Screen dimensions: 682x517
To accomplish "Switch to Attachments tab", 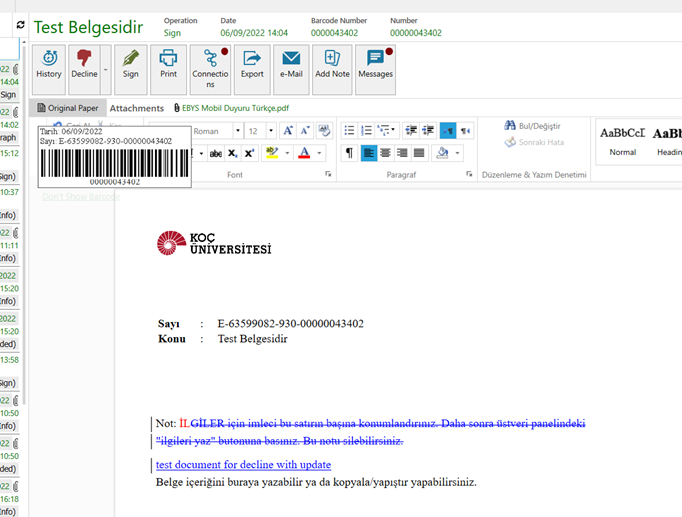I will pyautogui.click(x=136, y=108).
